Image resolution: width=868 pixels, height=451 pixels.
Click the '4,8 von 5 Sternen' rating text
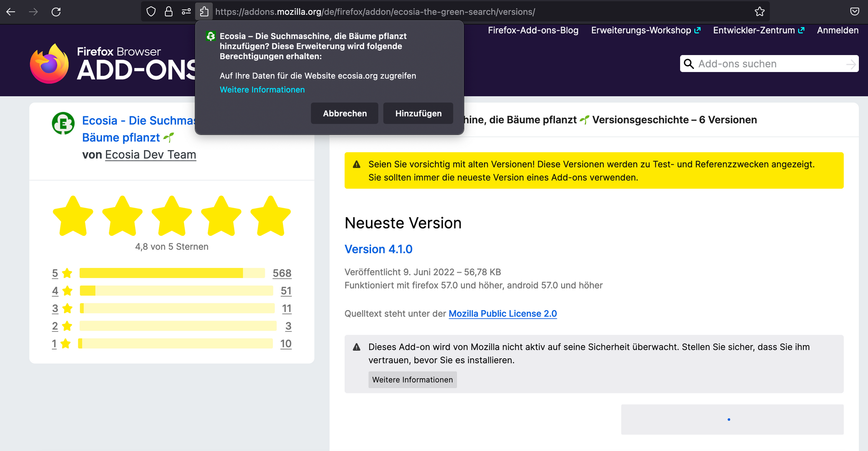point(172,247)
